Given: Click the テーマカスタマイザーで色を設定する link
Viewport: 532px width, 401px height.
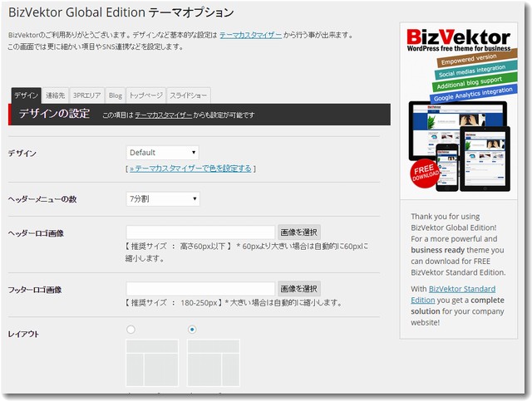Looking at the screenshot, I should point(190,169).
